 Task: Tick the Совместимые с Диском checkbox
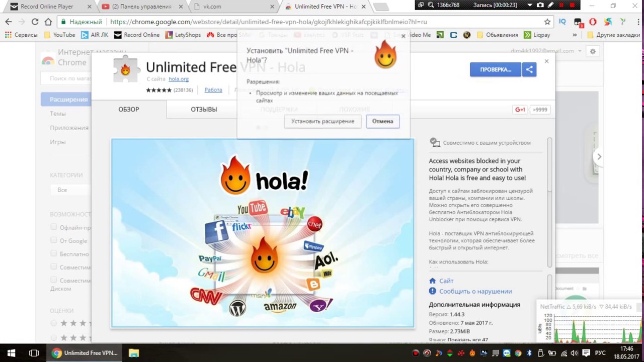[54, 280]
